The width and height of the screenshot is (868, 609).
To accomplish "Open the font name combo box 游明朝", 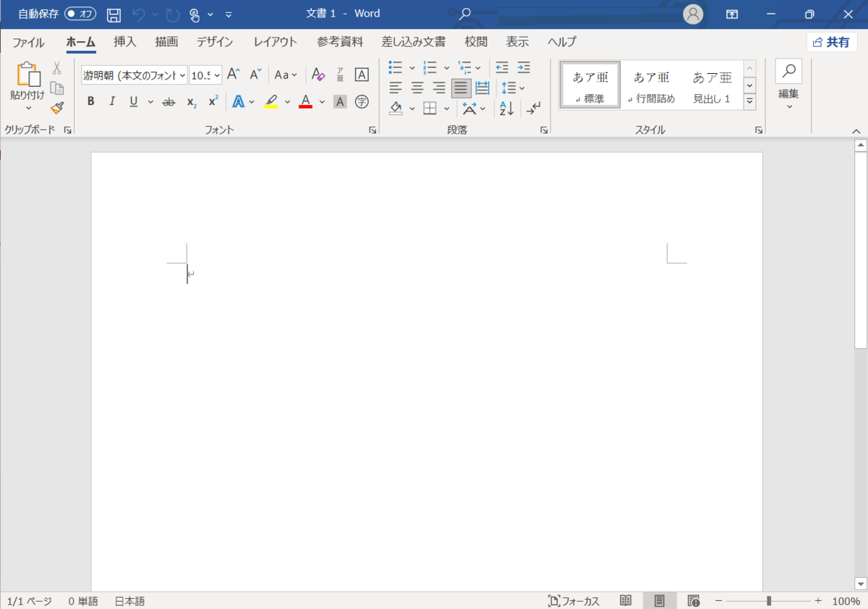I will click(x=135, y=74).
